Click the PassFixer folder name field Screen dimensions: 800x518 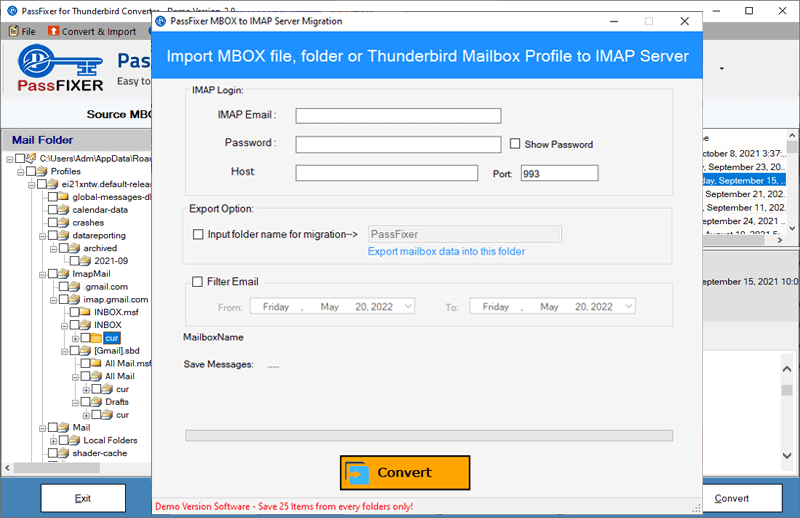(x=465, y=234)
